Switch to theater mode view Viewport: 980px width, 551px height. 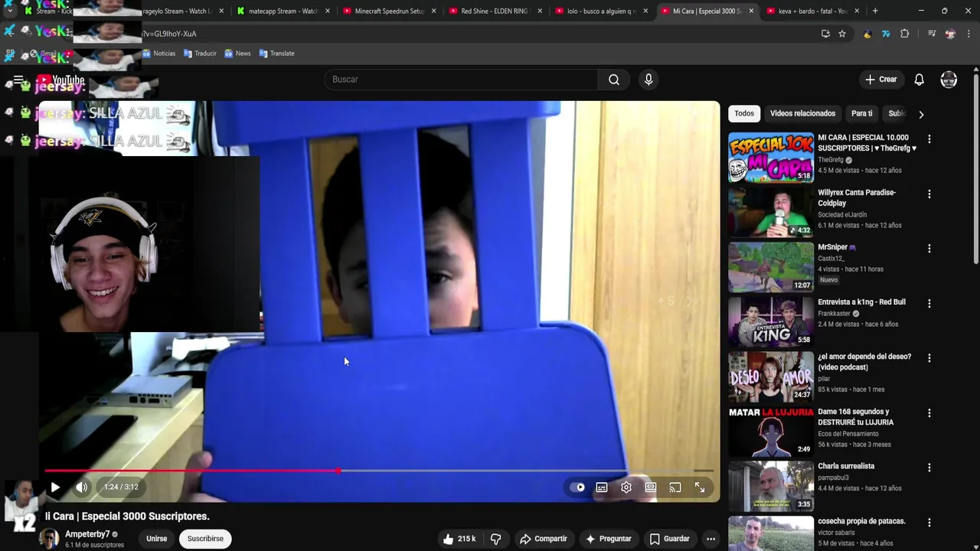(651, 487)
